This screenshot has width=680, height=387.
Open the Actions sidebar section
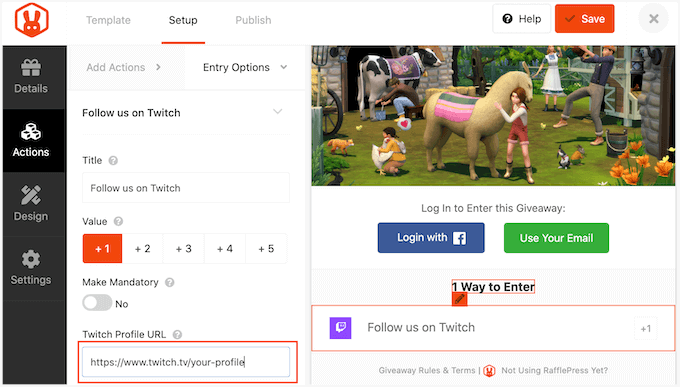(x=31, y=141)
